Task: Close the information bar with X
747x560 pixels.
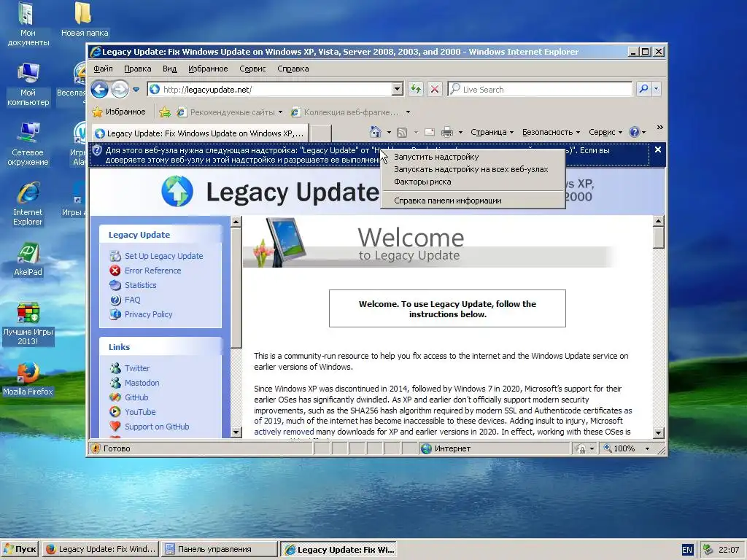Action: 658,149
